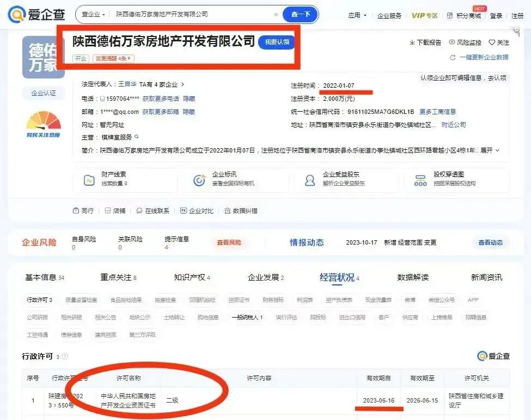Screen dimensions: 531x420
Task: Click the search icon next to 棋牌室服务
Action: tap(137, 137)
